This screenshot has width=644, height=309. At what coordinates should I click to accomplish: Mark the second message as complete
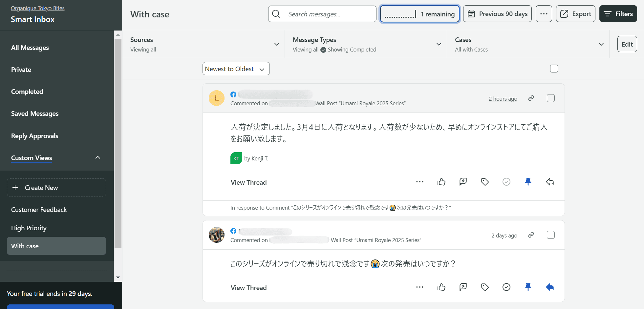506,287
